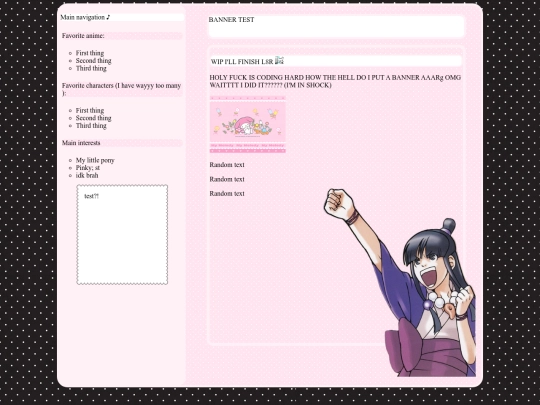Select the "Pinky; st" list item
The width and height of the screenshot is (540, 405).
pos(88,168)
